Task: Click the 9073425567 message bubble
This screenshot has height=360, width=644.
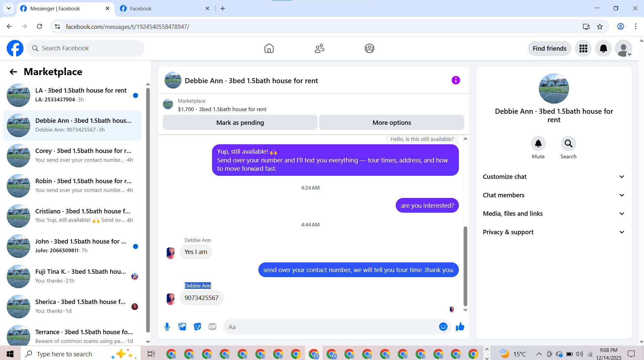Action: pos(201,298)
